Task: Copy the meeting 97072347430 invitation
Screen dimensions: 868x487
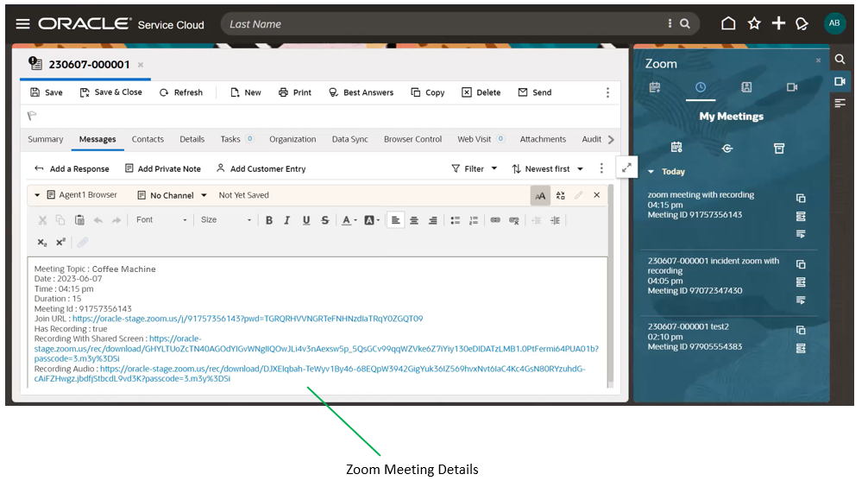Action: [x=801, y=264]
